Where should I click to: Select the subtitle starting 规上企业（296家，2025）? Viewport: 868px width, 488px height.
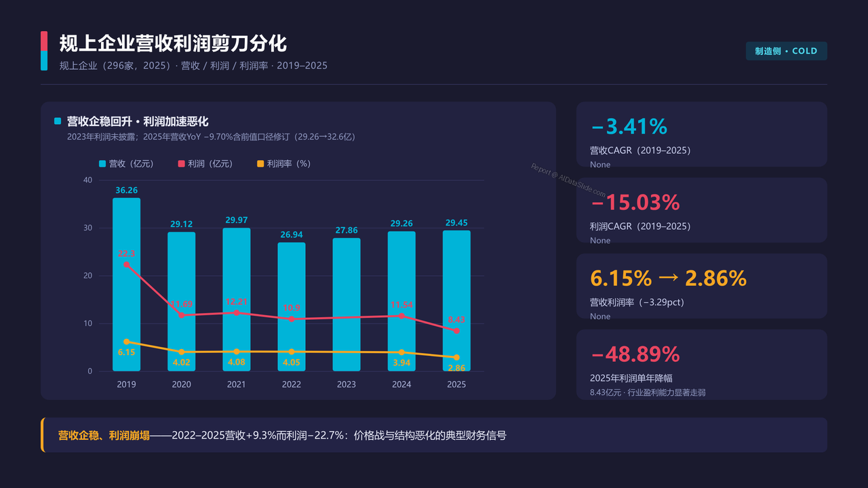tap(193, 66)
